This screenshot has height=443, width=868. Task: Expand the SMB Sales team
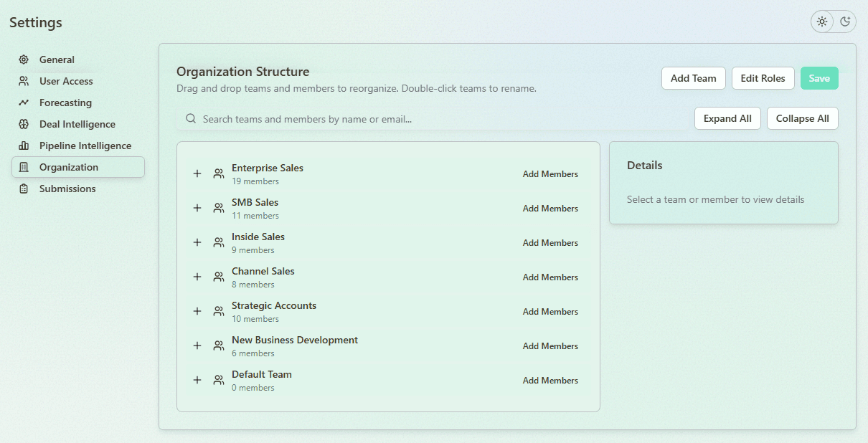[197, 208]
